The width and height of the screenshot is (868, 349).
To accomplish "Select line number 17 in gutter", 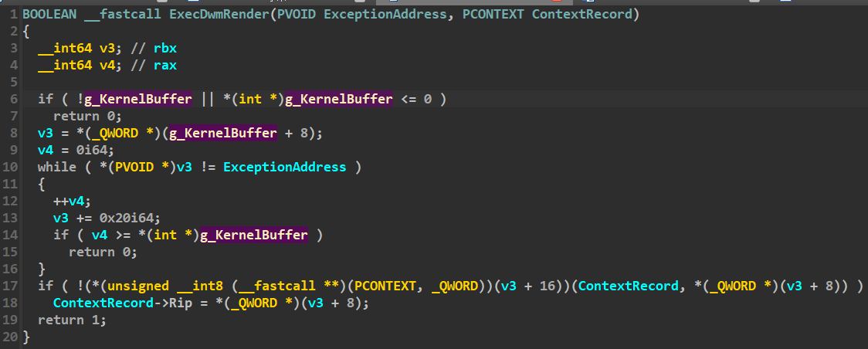I will 11,286.
